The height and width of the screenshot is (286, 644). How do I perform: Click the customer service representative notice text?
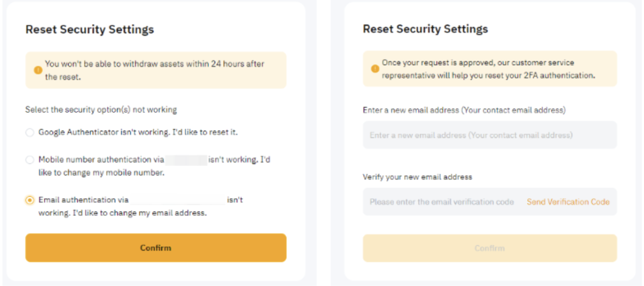[488, 69]
